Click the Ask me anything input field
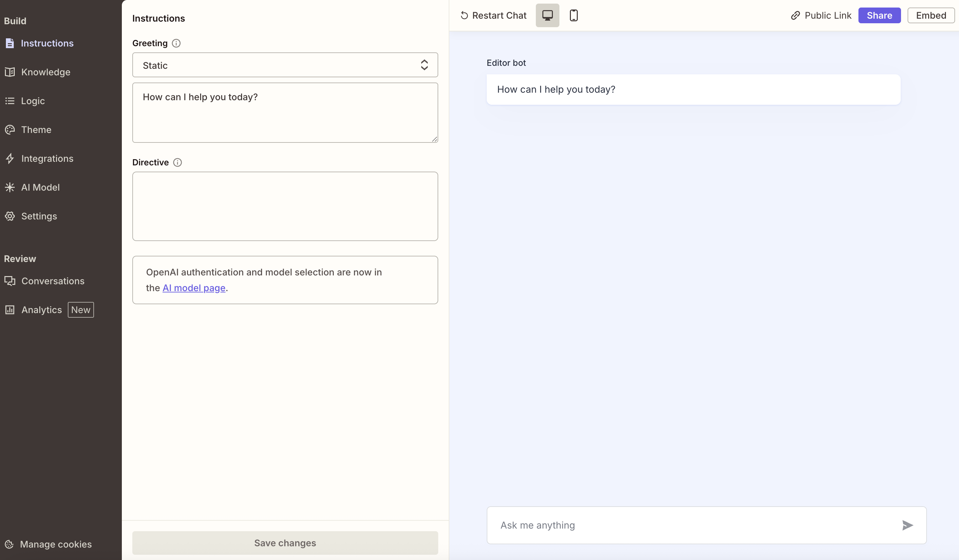The height and width of the screenshot is (560, 959). click(x=685, y=525)
